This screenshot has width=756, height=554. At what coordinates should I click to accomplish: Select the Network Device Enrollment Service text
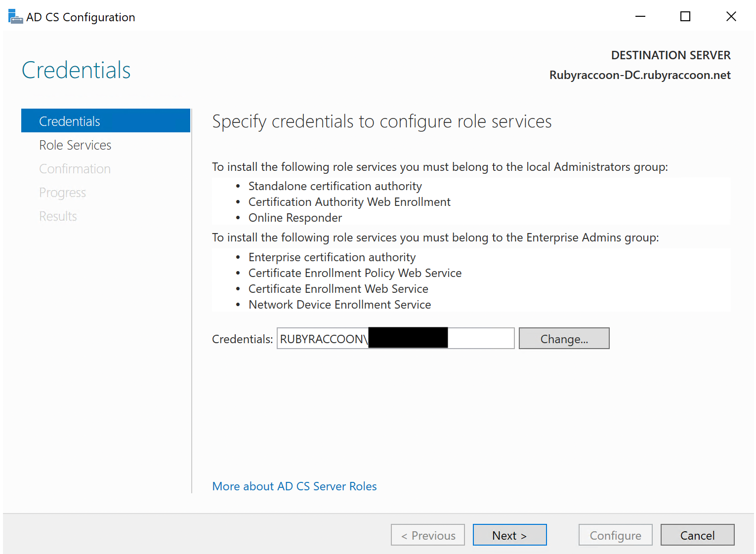point(339,304)
